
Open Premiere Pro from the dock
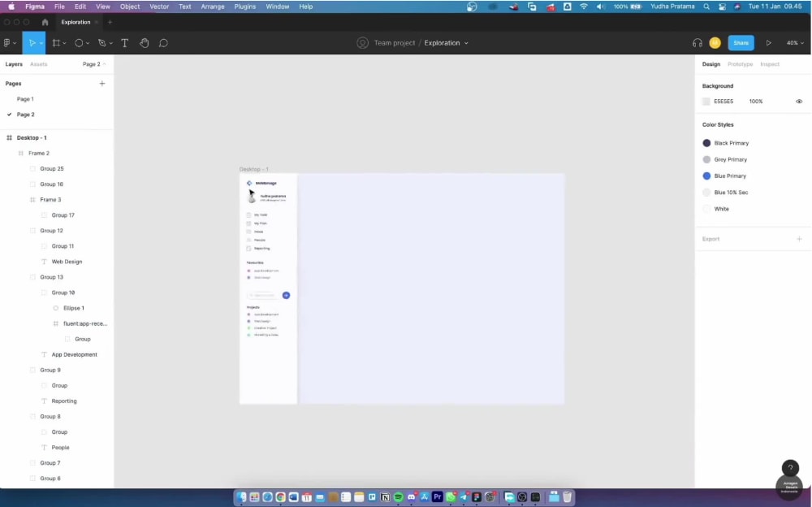[x=437, y=496]
